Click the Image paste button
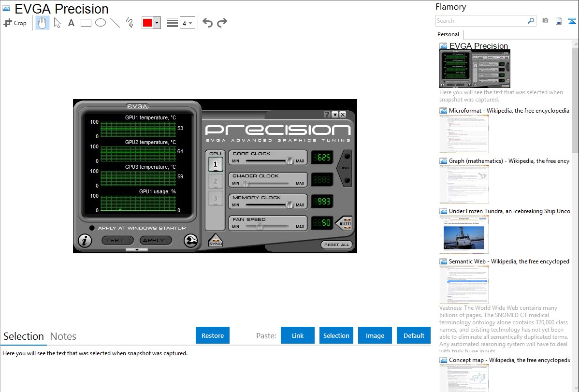Image resolution: width=579 pixels, height=392 pixels. [375, 335]
